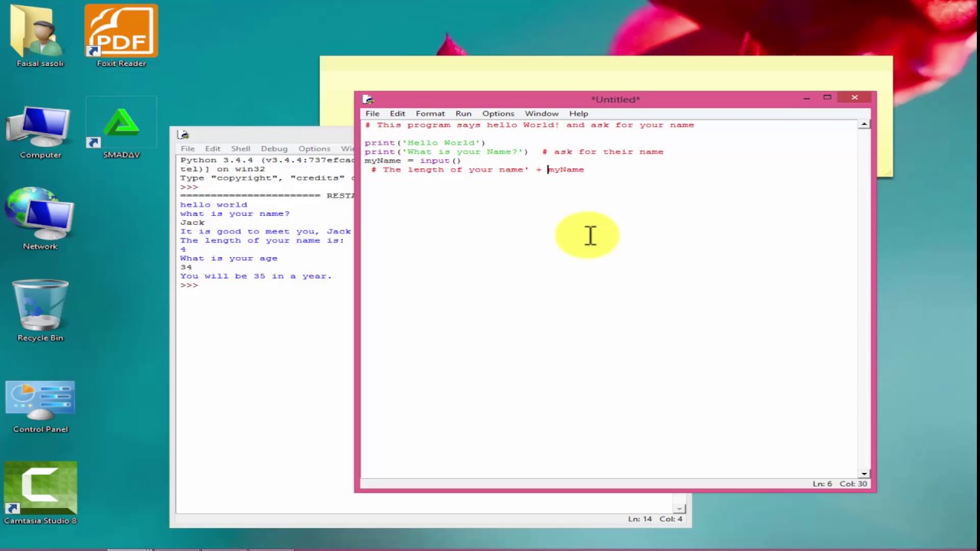980x551 pixels.
Task: Click 'It is good to meet you, Jack' output
Action: pos(266,231)
